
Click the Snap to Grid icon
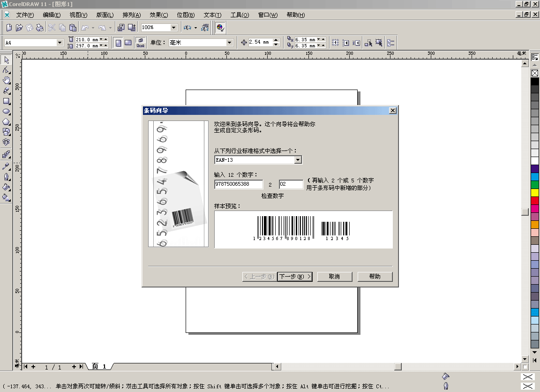point(335,43)
